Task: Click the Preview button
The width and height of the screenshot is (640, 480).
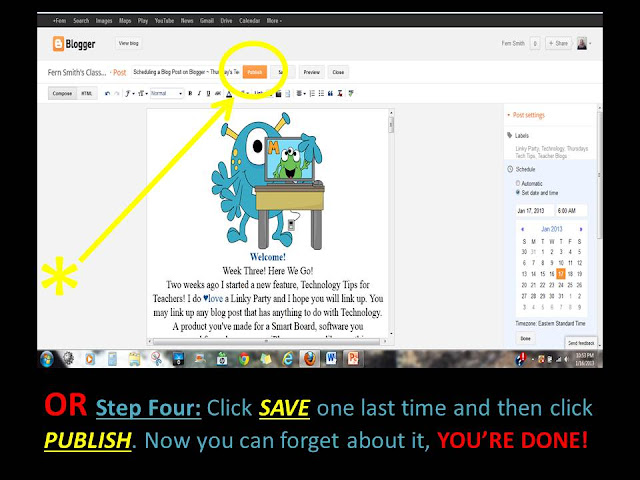Action: tap(311, 72)
